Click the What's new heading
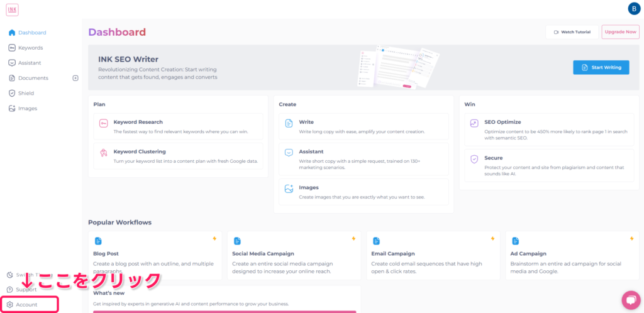The height and width of the screenshot is (313, 644). tap(109, 293)
